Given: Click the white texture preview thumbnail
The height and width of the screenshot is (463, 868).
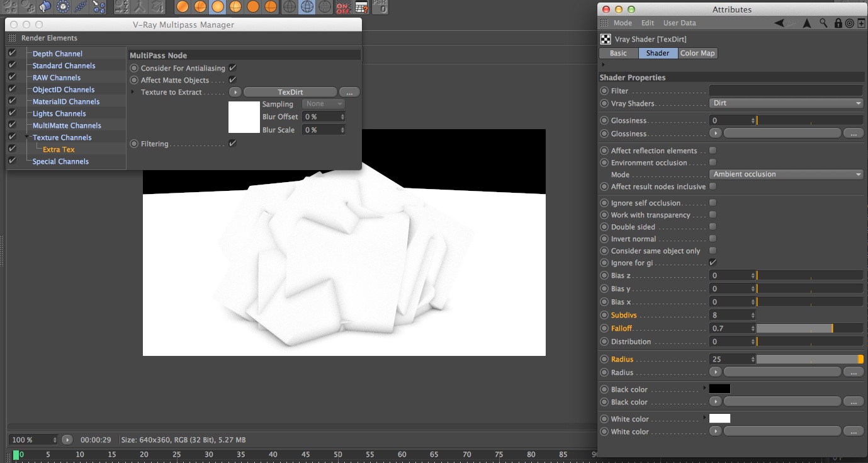Looking at the screenshot, I should 244,117.
